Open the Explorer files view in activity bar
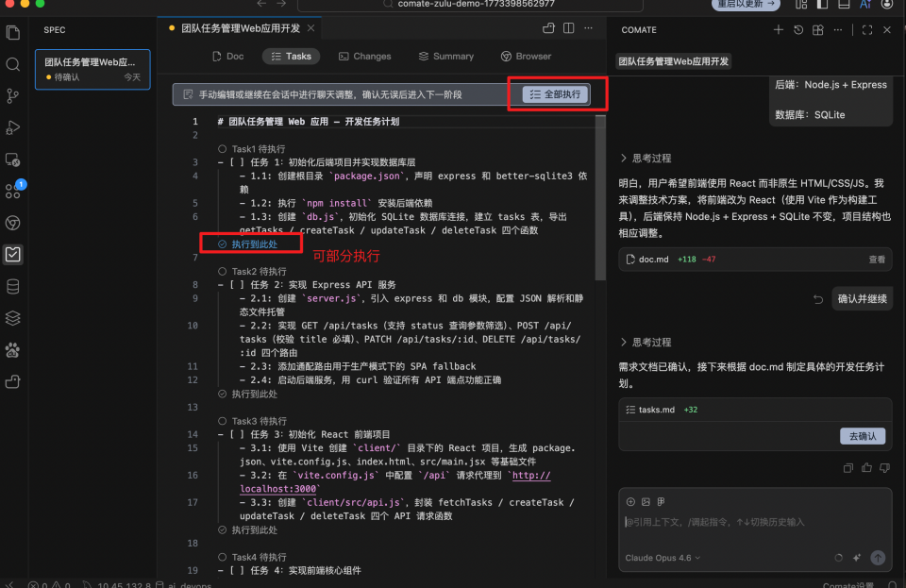This screenshot has height=588, width=906. 12,32
